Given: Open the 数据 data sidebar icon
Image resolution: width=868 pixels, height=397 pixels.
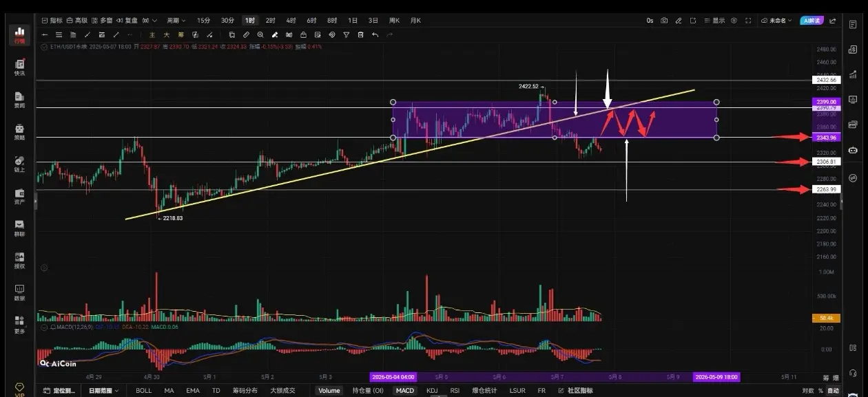Looking at the screenshot, I should tap(19, 292).
